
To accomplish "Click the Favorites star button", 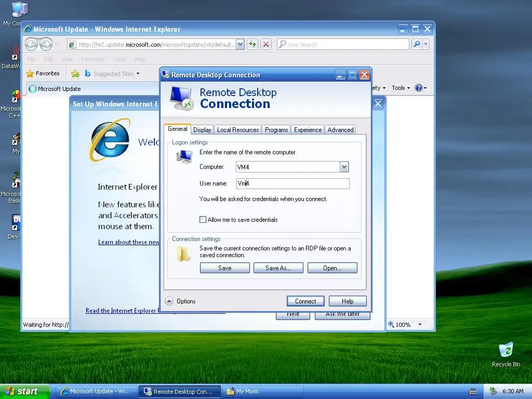I will (x=43, y=73).
